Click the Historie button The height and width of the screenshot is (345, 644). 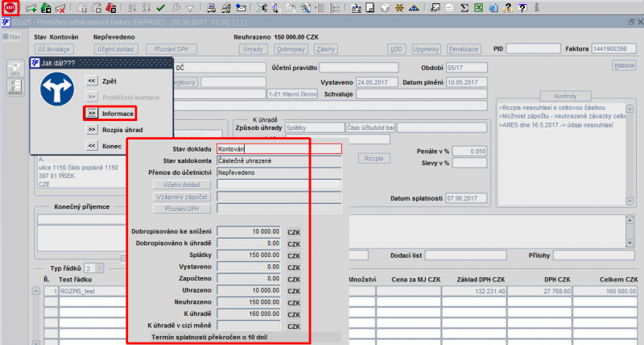pos(624,65)
